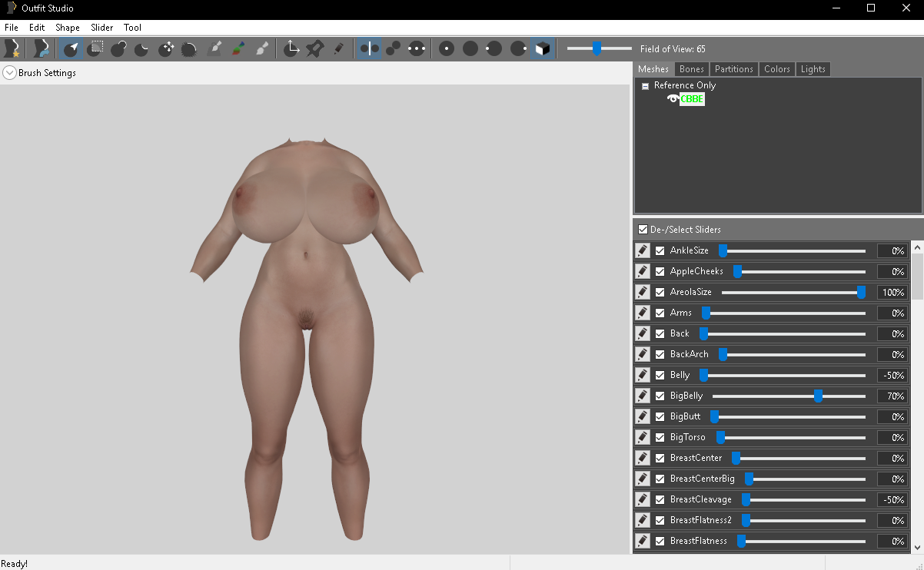Viewport: 924px width, 570px height.
Task: Select the Smooth brush tool
Action: coord(189,49)
